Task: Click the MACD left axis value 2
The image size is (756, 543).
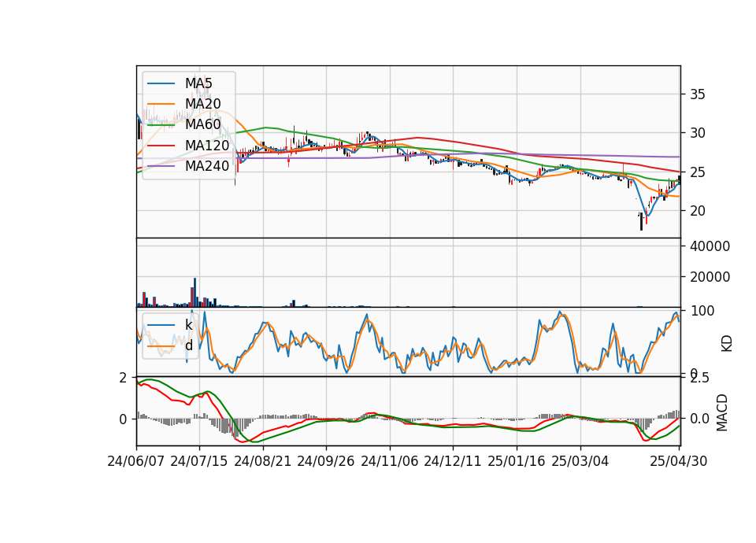Action: 123,378
